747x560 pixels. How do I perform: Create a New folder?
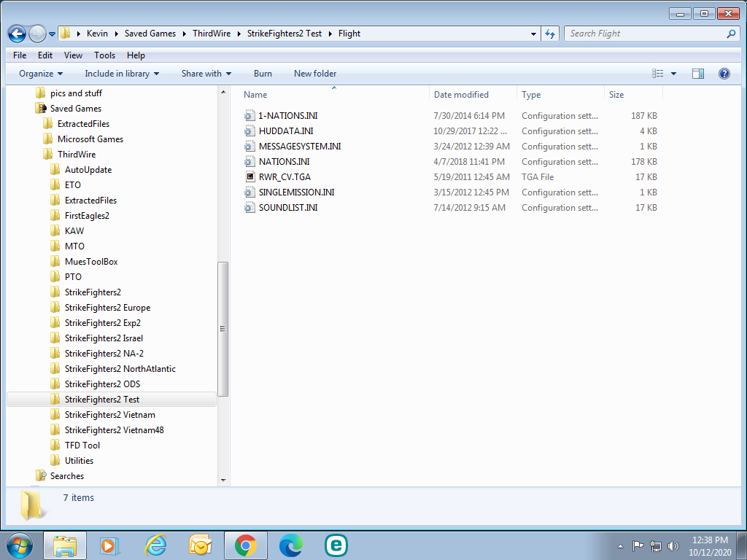(x=315, y=74)
